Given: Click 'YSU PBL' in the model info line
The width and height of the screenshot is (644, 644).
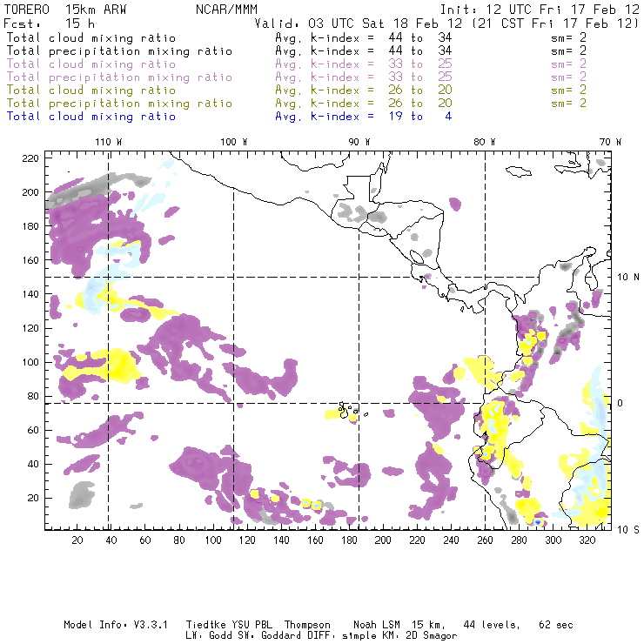Looking at the screenshot, I should pos(252,625).
